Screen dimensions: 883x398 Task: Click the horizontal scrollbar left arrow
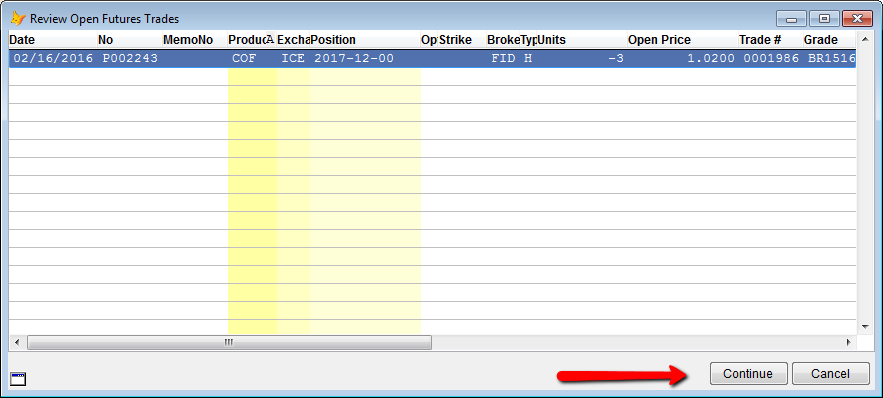(x=17, y=342)
